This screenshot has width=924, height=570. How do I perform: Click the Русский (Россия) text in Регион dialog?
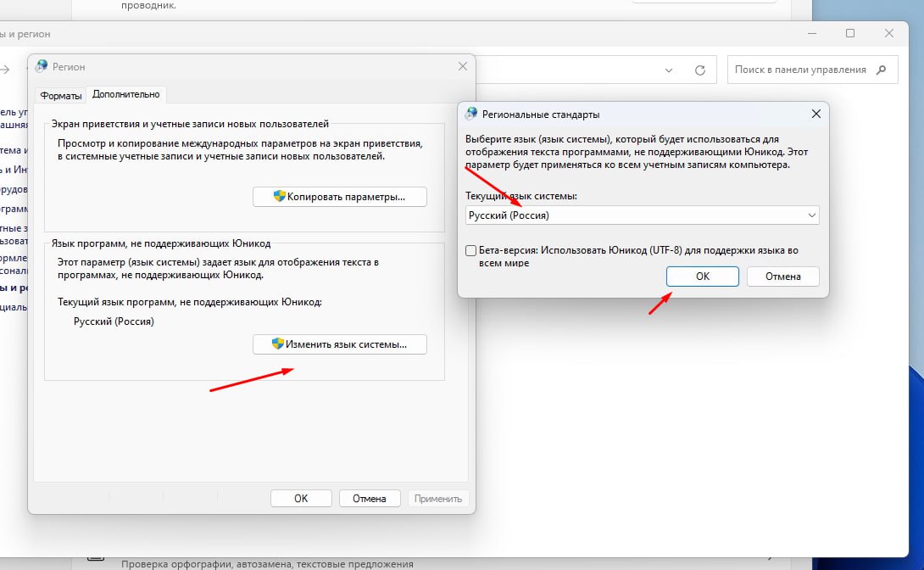114,321
